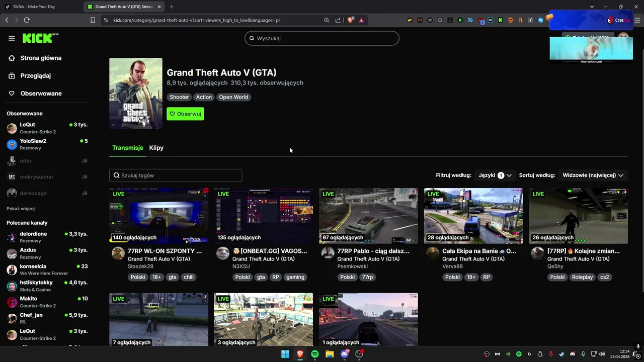The height and width of the screenshot is (362, 644).
Task: Open stream thumbnail with 1 oglądających
Action: [x=368, y=319]
